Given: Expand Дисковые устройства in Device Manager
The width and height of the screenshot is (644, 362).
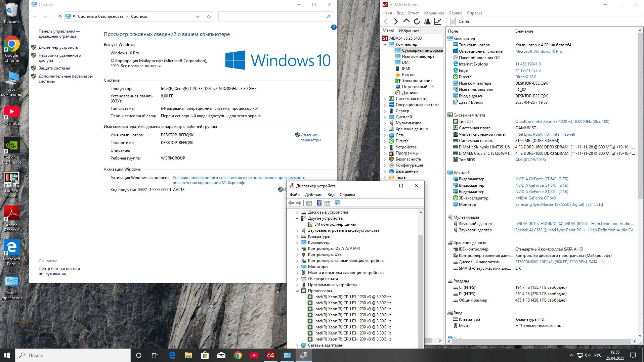Looking at the screenshot, I should [297, 212].
